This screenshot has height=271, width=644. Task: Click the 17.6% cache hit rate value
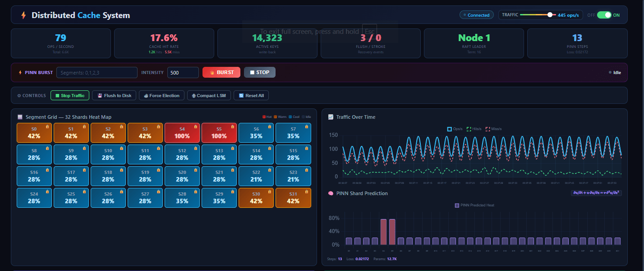pos(164,38)
